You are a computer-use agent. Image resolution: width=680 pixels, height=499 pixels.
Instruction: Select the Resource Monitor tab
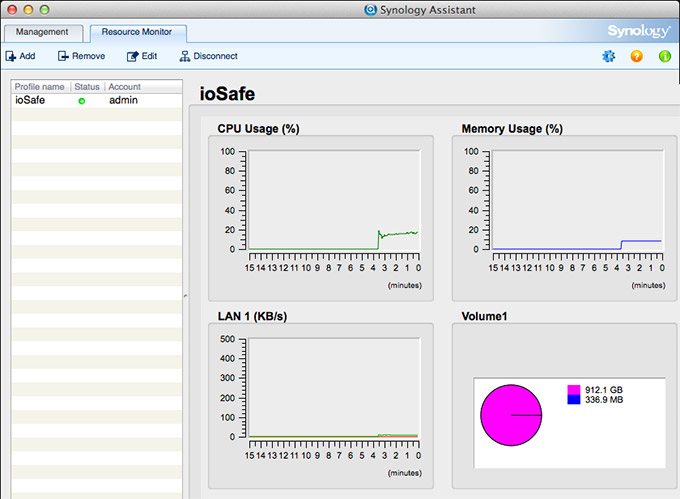point(137,32)
